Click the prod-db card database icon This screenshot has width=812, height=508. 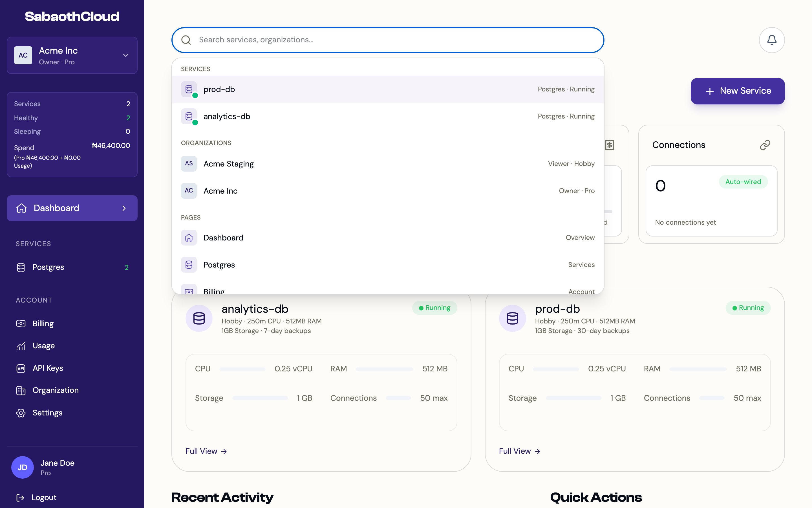coord(512,318)
